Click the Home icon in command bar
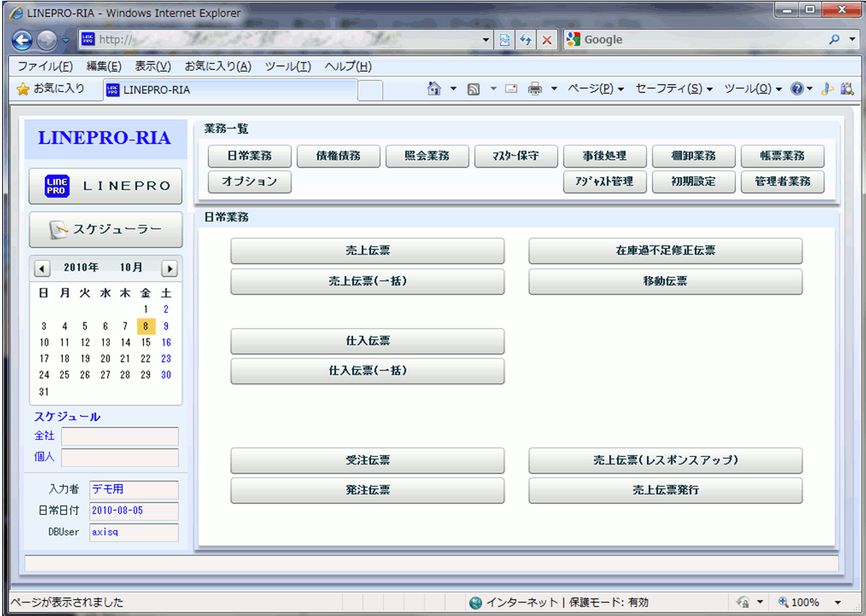866x616 pixels. click(x=434, y=89)
